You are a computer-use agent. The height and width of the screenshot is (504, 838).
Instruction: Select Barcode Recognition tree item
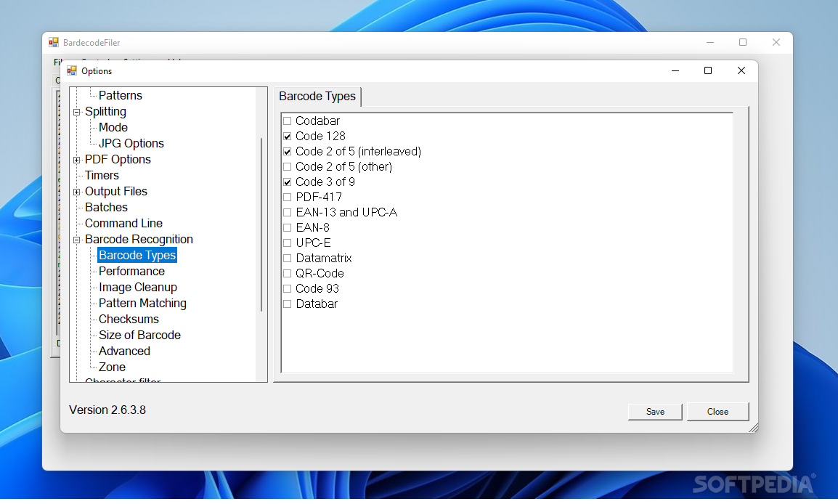tap(139, 240)
